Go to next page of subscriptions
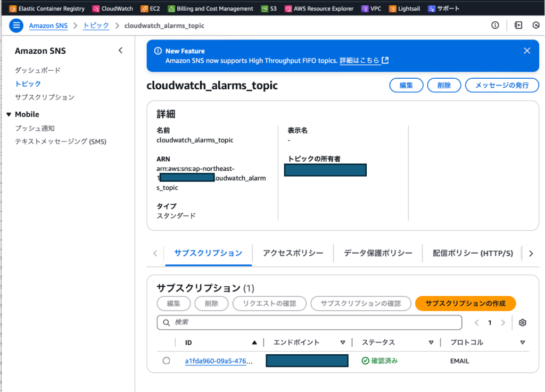545x392 pixels. tap(502, 322)
